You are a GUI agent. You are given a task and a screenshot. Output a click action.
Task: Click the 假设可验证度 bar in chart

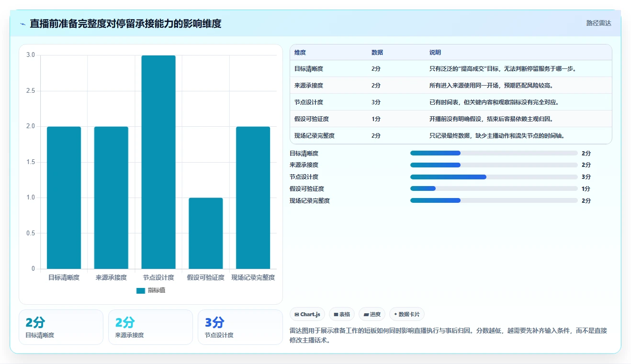(206, 233)
